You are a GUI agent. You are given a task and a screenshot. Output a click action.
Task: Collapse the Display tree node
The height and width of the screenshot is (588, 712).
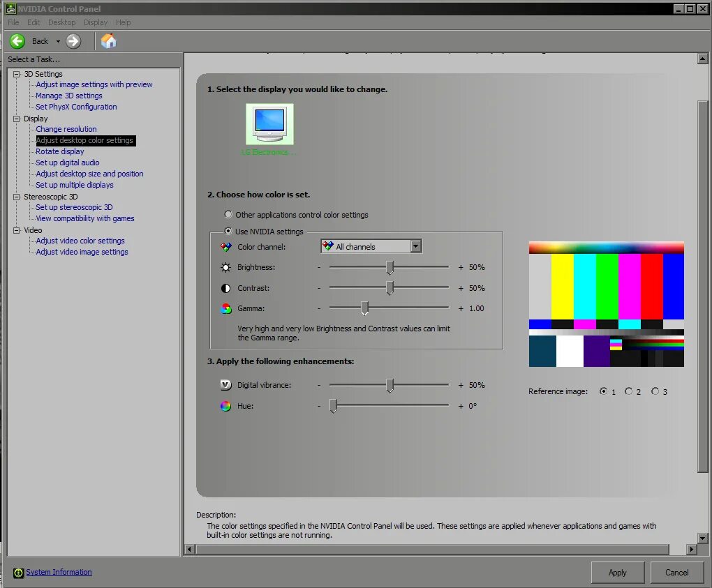click(17, 119)
